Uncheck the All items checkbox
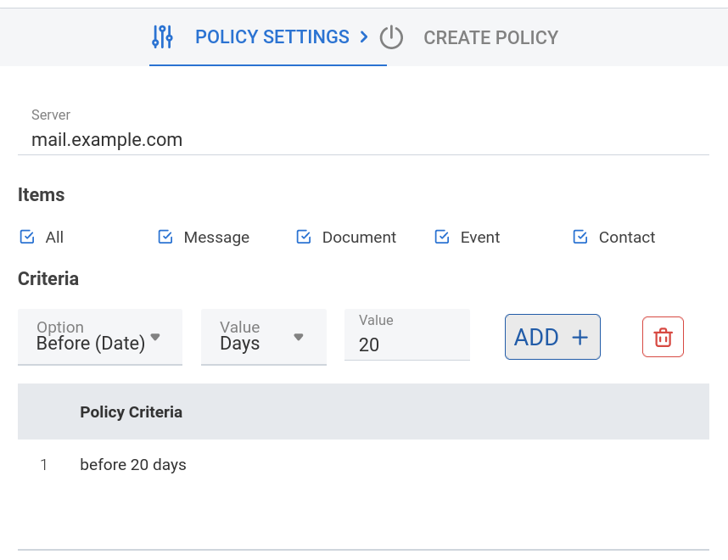The height and width of the screenshot is (560, 728). pos(27,237)
